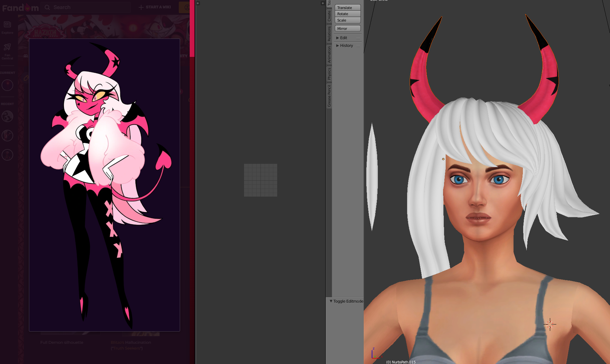Select the Tools tab in the shelf
This screenshot has width=610, height=364.
[x=329, y=3]
